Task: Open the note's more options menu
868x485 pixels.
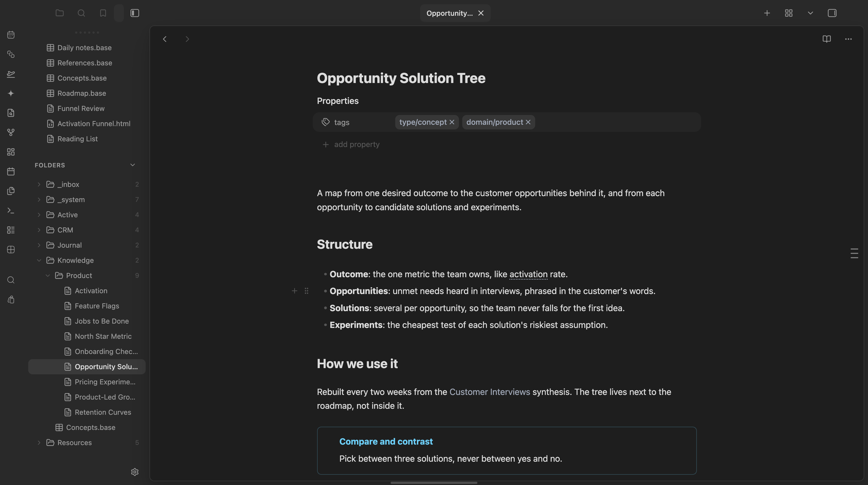Action: coord(848,39)
